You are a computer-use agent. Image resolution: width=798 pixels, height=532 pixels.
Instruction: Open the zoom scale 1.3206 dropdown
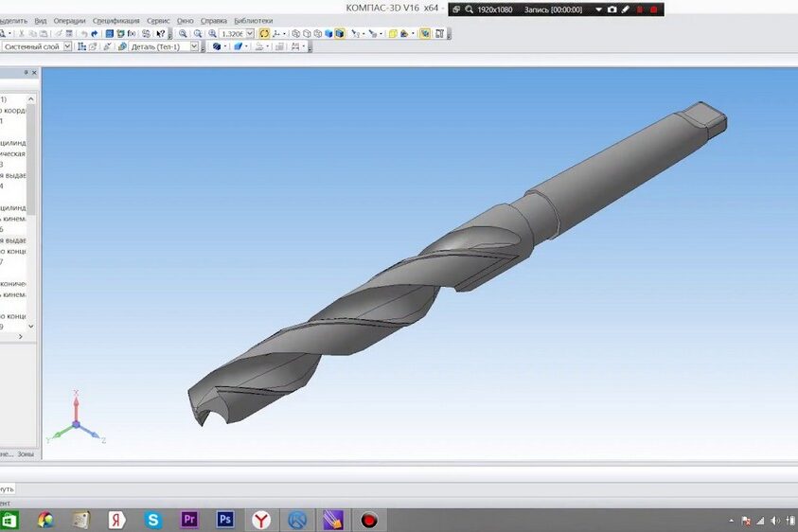point(250,33)
